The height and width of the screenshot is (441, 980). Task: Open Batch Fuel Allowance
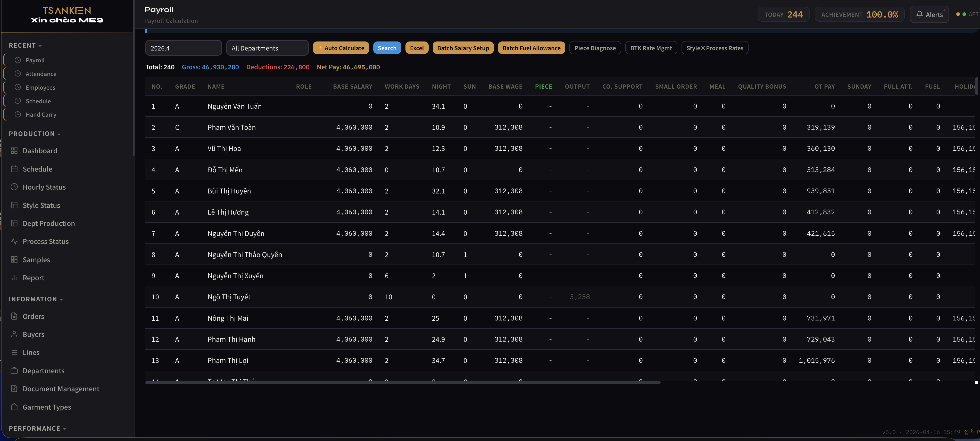click(531, 48)
